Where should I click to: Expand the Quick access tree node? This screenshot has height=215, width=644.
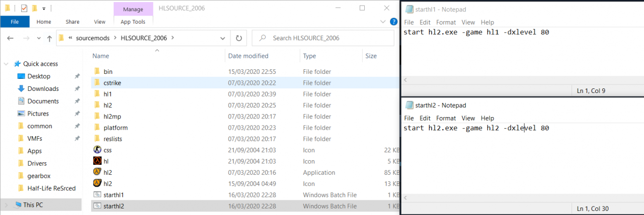(x=6, y=64)
